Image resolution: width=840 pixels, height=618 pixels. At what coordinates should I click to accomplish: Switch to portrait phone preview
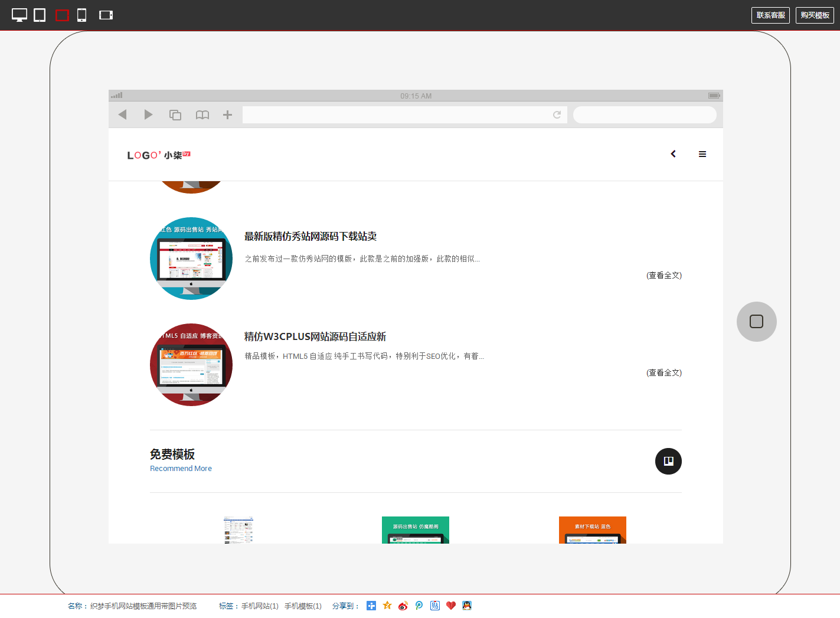(x=82, y=15)
